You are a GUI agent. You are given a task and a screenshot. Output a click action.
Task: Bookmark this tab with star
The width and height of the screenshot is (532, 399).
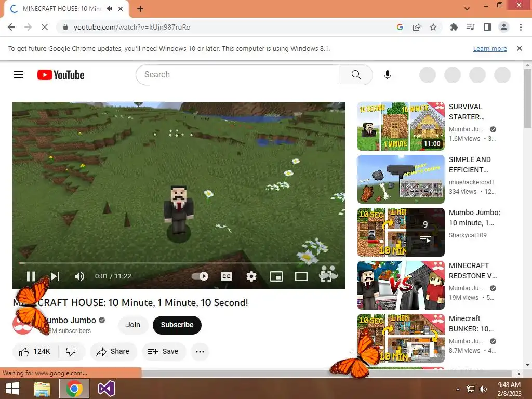(433, 27)
